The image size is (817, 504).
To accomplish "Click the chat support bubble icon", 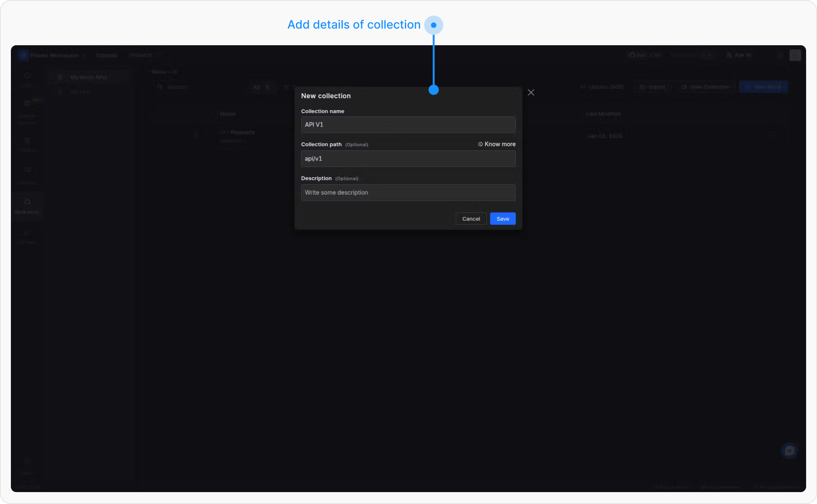I will [789, 451].
